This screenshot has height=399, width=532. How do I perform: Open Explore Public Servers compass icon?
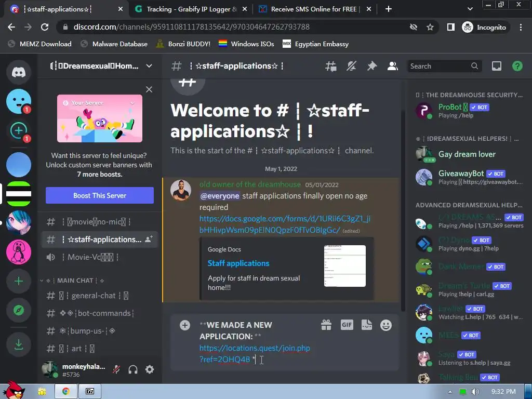[19, 310]
